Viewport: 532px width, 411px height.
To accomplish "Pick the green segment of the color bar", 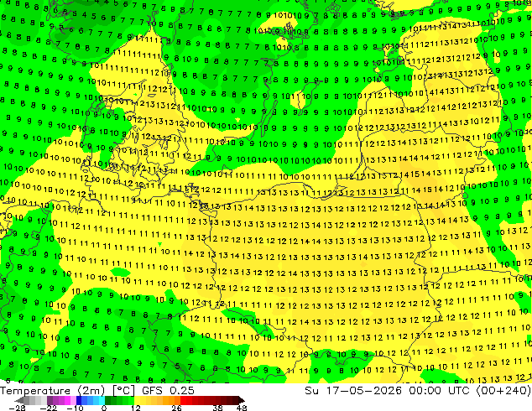I will click(x=119, y=400).
